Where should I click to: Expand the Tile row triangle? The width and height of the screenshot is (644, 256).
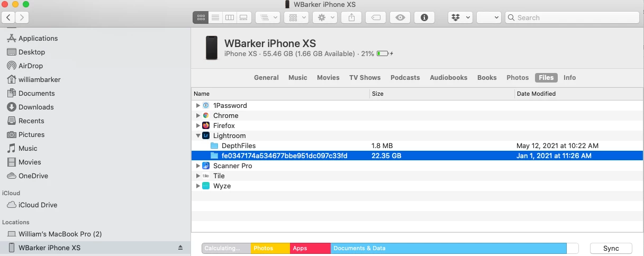point(198,176)
